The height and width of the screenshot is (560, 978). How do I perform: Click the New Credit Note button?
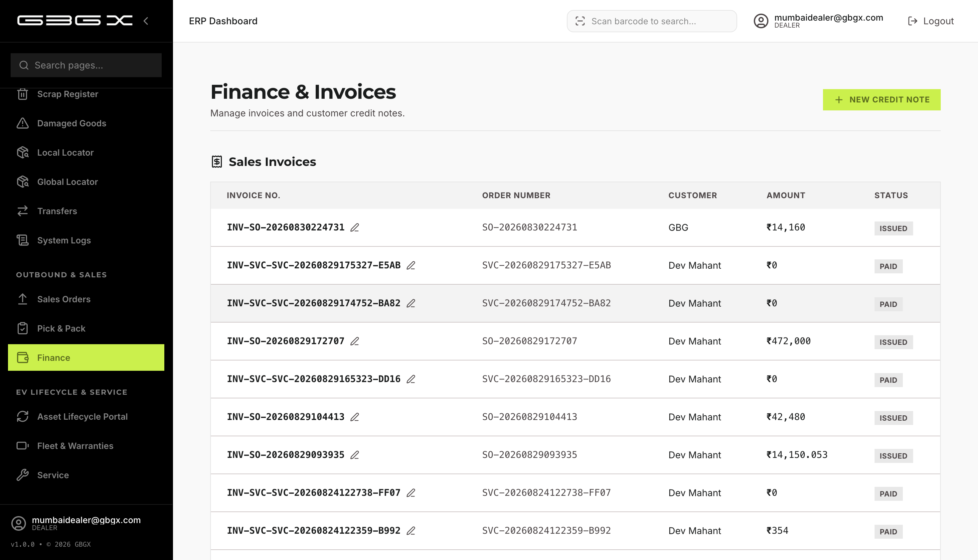pos(882,100)
